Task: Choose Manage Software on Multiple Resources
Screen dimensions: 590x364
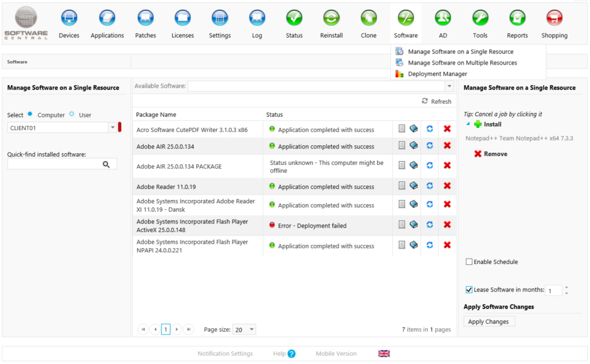Action: click(x=463, y=63)
